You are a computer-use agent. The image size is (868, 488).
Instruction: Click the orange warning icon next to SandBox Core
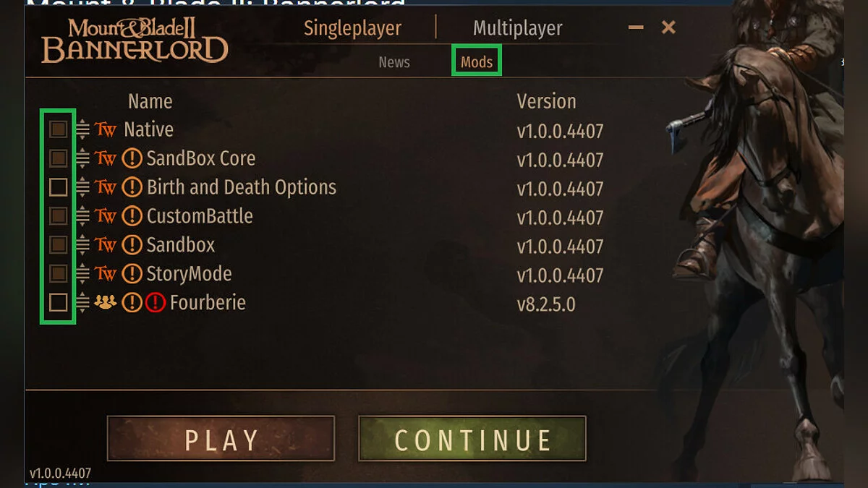[132, 158]
